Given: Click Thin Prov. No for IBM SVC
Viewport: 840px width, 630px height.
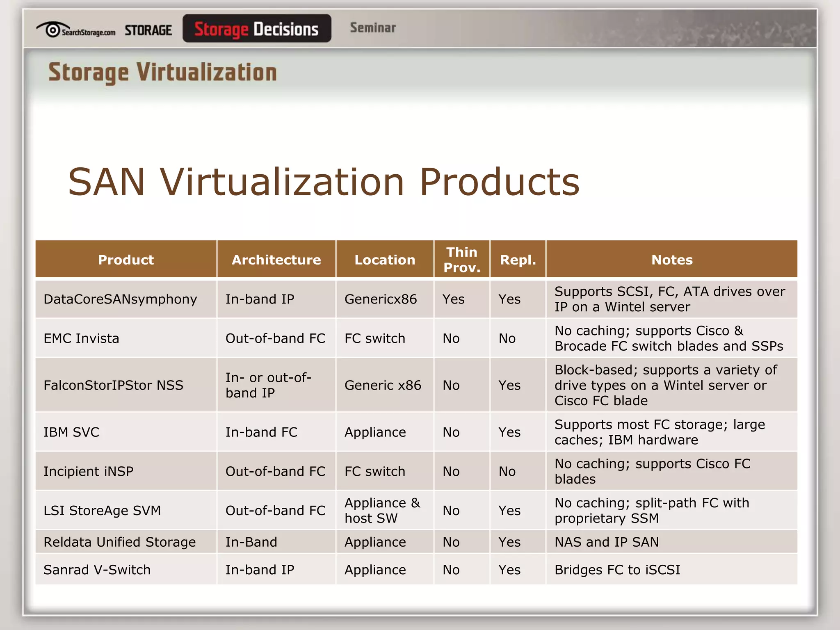Looking at the screenshot, I should pyautogui.click(x=462, y=432).
